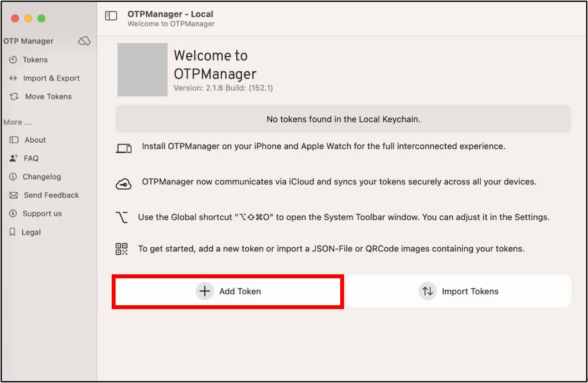The height and width of the screenshot is (383, 588).
Task: Click the FAQ person icon
Action: (x=13, y=158)
